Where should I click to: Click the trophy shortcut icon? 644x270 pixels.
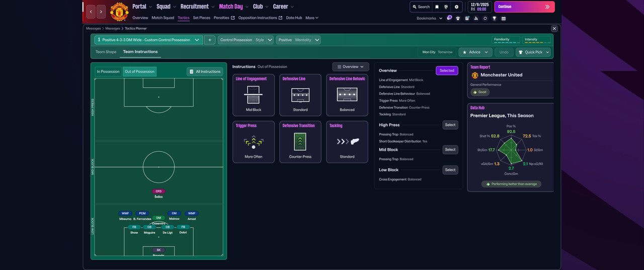494,18
